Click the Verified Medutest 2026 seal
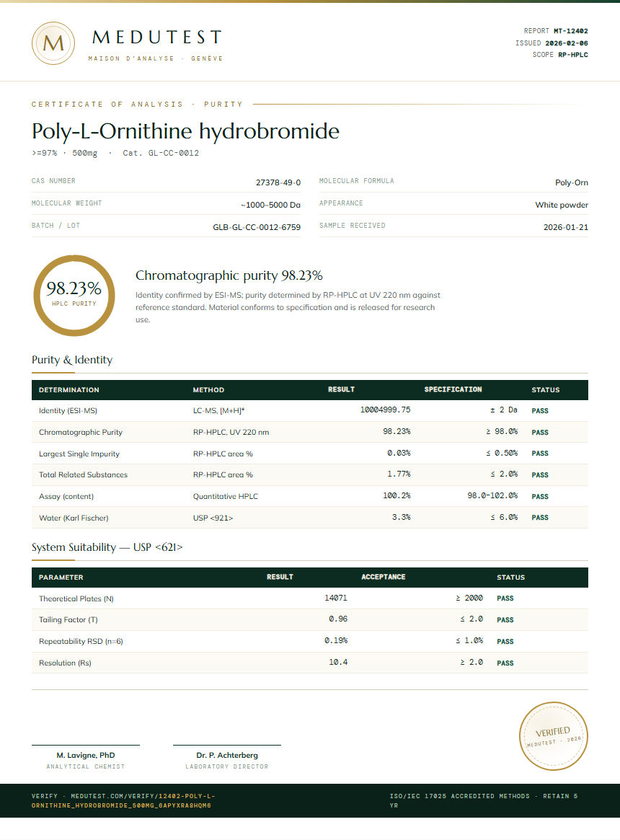 coord(553,736)
